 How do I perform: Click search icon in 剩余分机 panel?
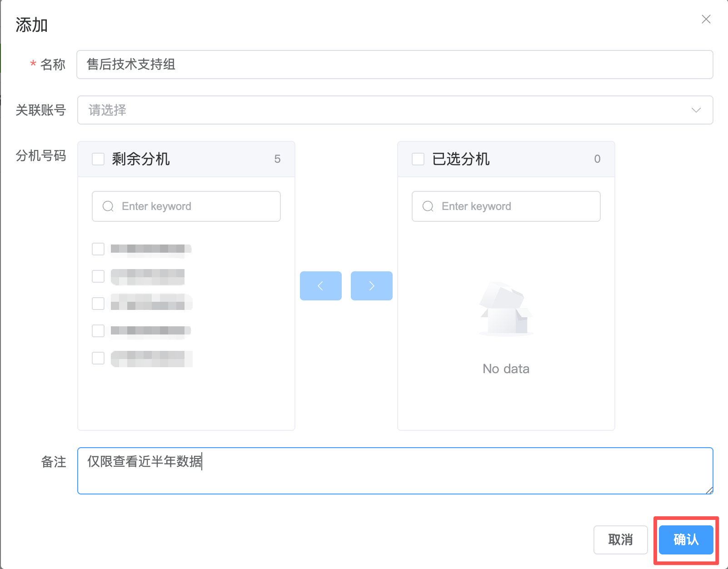tap(108, 206)
